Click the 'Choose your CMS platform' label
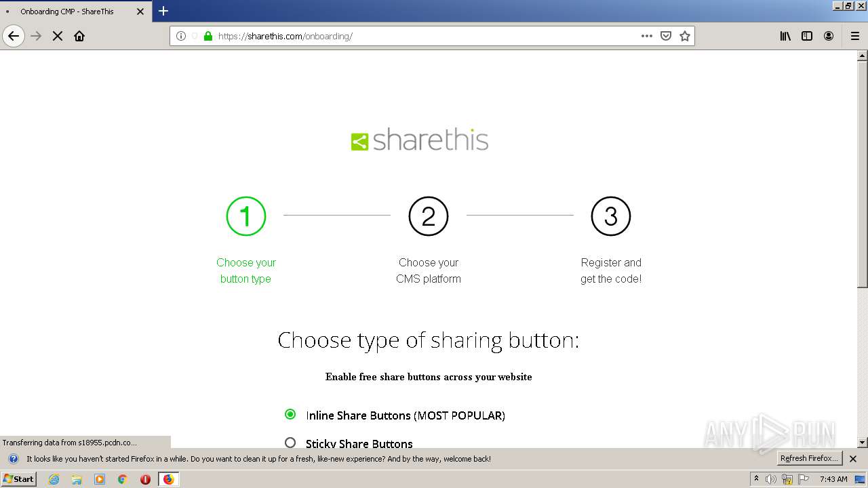The width and height of the screenshot is (868, 488). pos(429,270)
